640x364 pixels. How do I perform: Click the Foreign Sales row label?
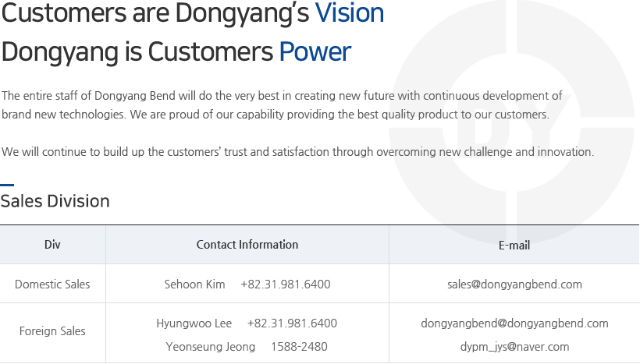pyautogui.click(x=52, y=331)
